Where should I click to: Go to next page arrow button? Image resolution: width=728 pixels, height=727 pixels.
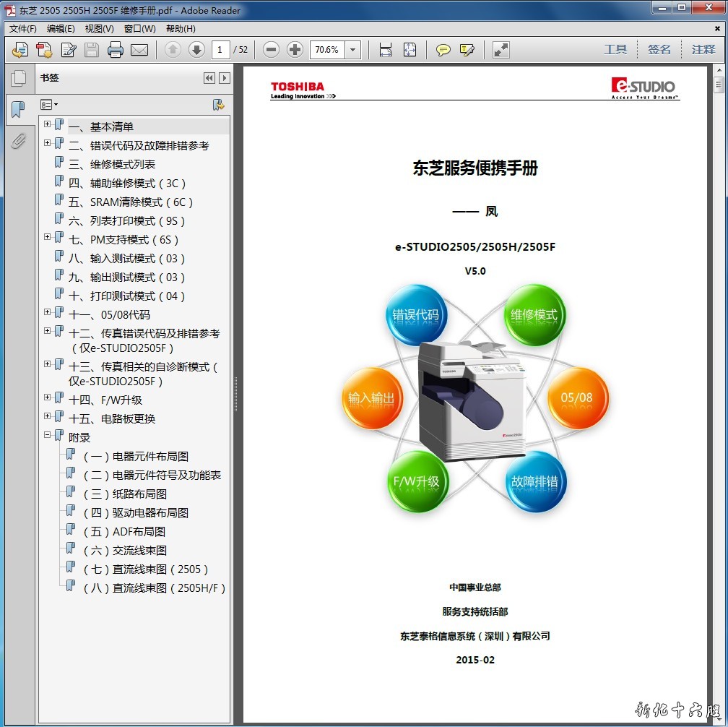coord(196,50)
